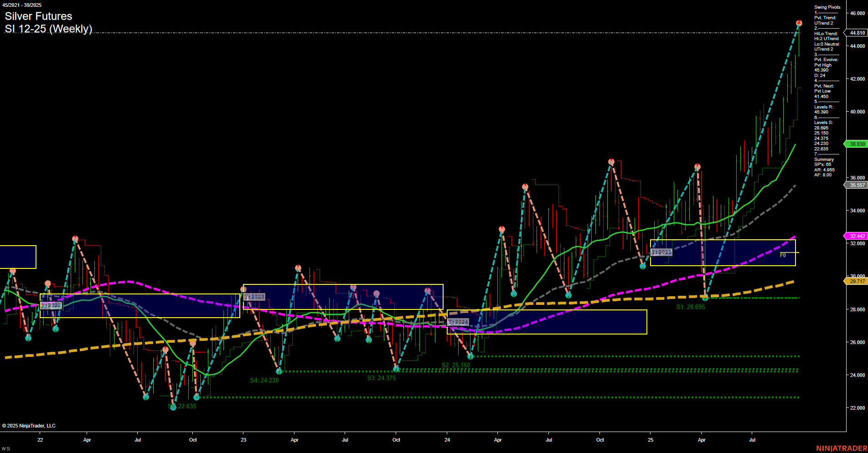Select the red pivot marker above the April 2025 peak

click(x=697, y=167)
